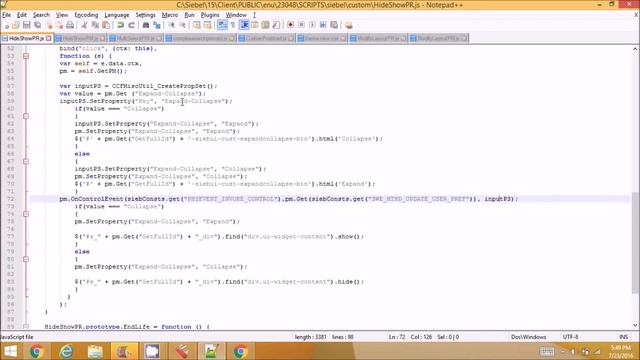The height and width of the screenshot is (360, 640).
Task: Click the first Chrome taskbar icon
Action: tap(36, 351)
